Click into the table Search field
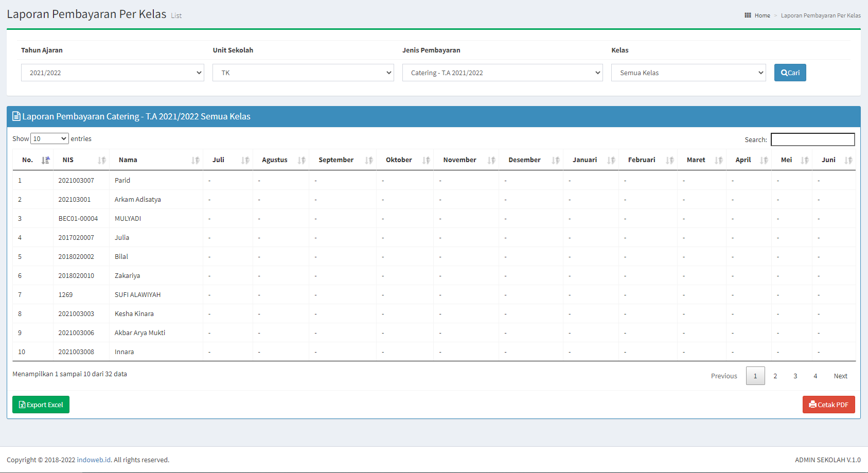Screen dimensions: 868x473 click(813, 139)
